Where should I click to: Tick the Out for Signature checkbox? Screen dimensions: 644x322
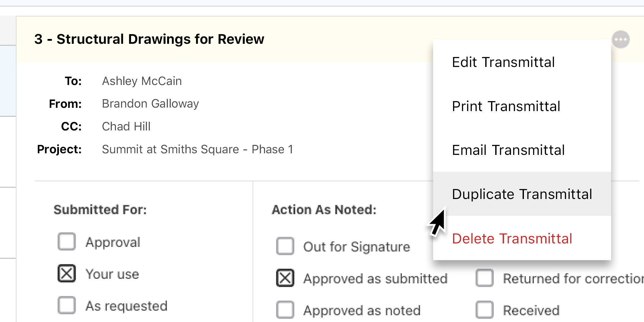coord(285,246)
